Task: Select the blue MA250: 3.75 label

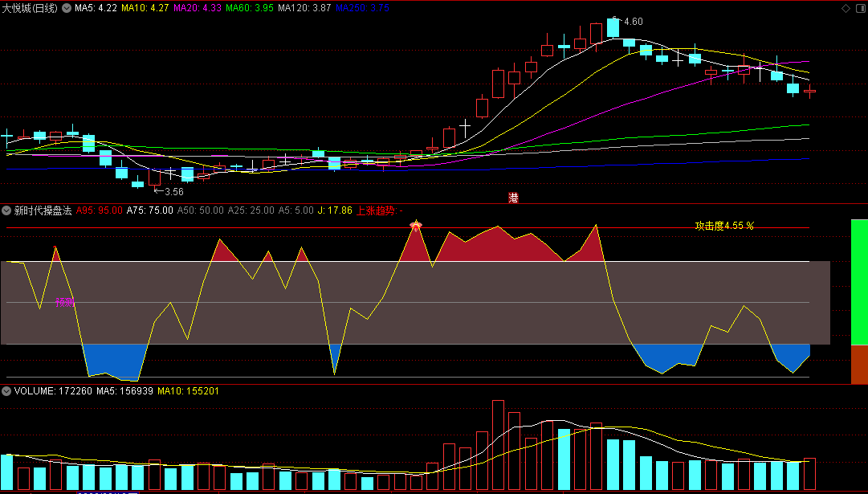Action: tap(362, 8)
